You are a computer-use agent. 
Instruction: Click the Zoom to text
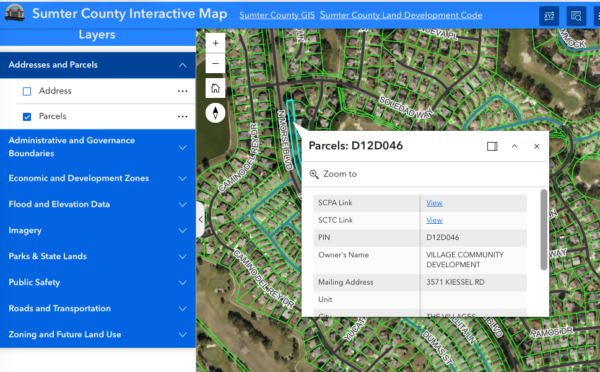click(340, 174)
